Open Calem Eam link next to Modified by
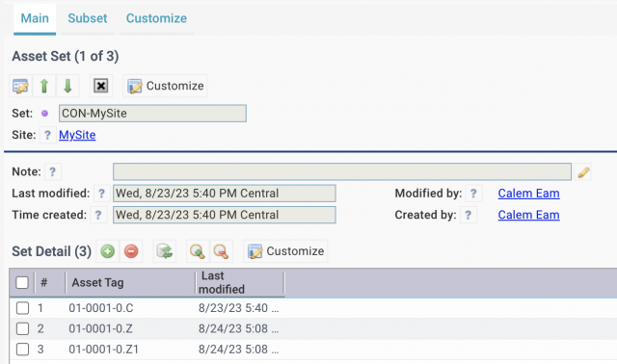Image resolution: width=617 pixels, height=364 pixels. click(528, 194)
